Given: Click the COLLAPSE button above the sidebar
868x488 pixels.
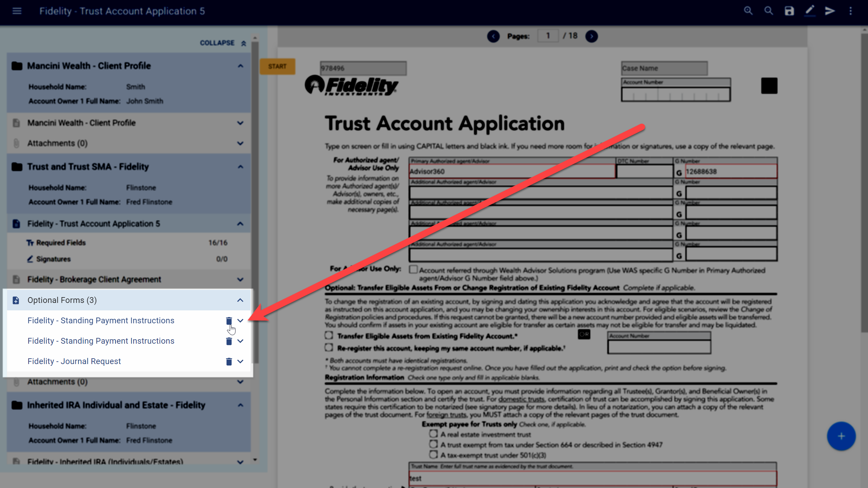Looking at the screenshot, I should click(223, 43).
